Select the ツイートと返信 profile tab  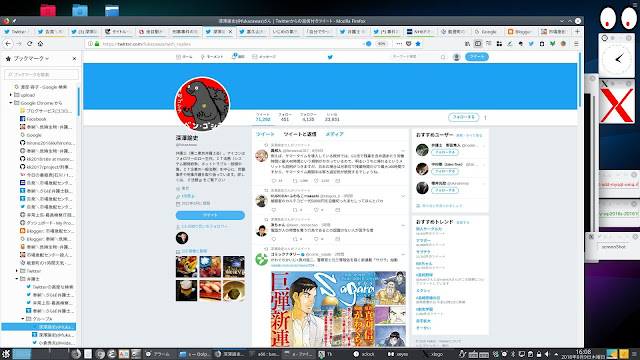(x=300, y=134)
